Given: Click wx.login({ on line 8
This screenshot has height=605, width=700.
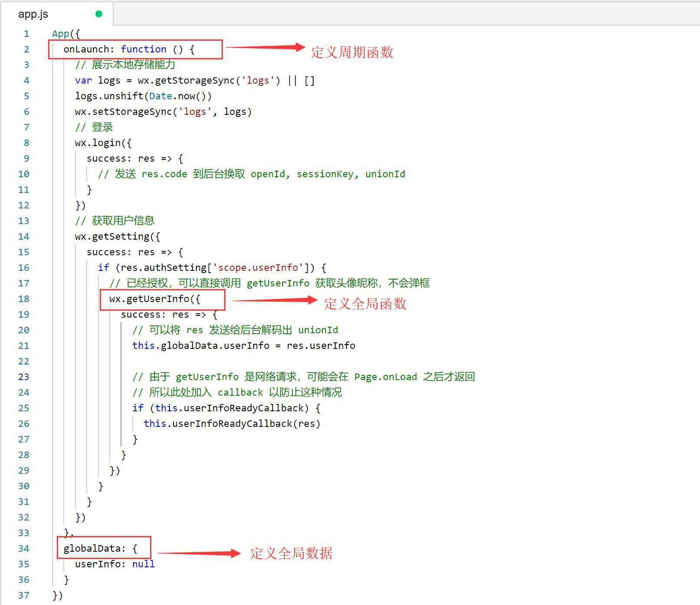Looking at the screenshot, I should [103, 143].
